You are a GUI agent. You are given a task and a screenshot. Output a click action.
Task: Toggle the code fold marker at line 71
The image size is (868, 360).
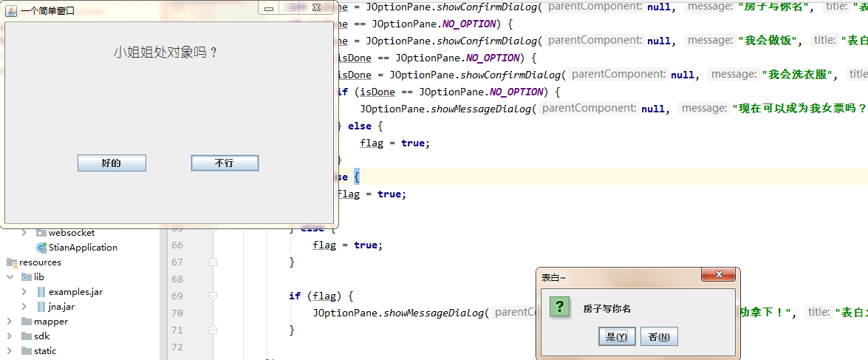pyautogui.click(x=213, y=330)
